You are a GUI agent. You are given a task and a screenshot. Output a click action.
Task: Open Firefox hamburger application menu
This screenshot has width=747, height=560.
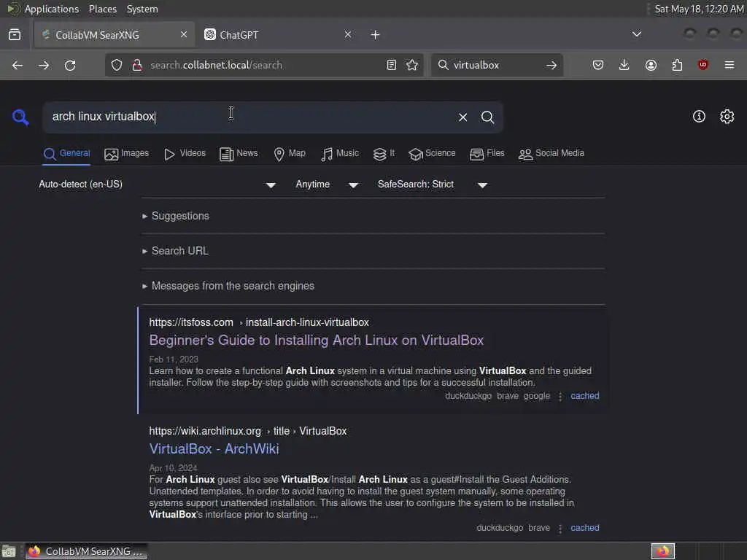click(729, 65)
